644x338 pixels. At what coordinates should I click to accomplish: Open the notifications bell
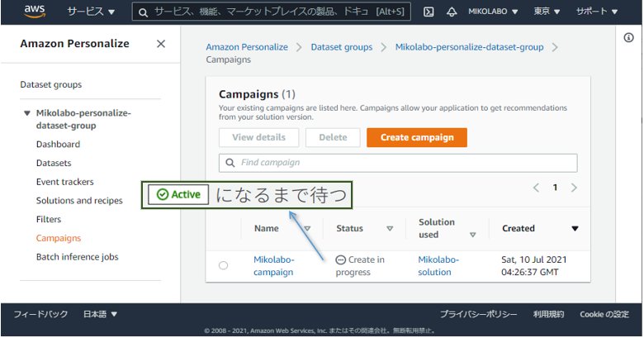click(x=452, y=12)
